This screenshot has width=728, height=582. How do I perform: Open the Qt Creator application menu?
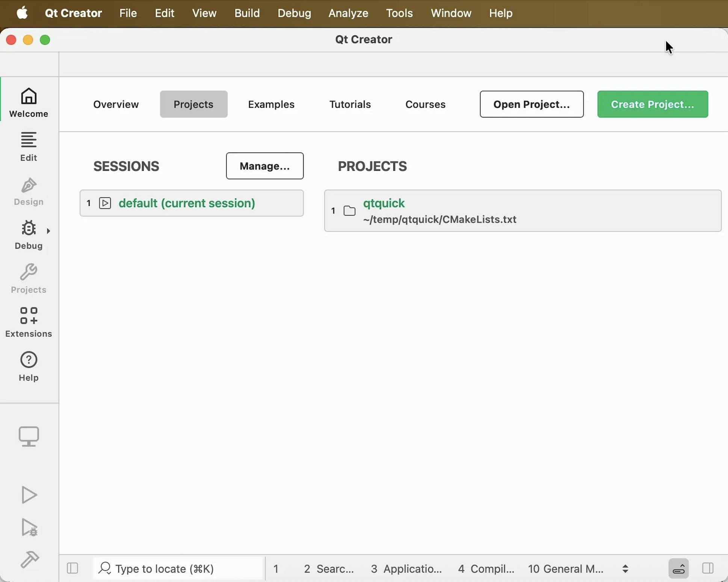point(74,14)
